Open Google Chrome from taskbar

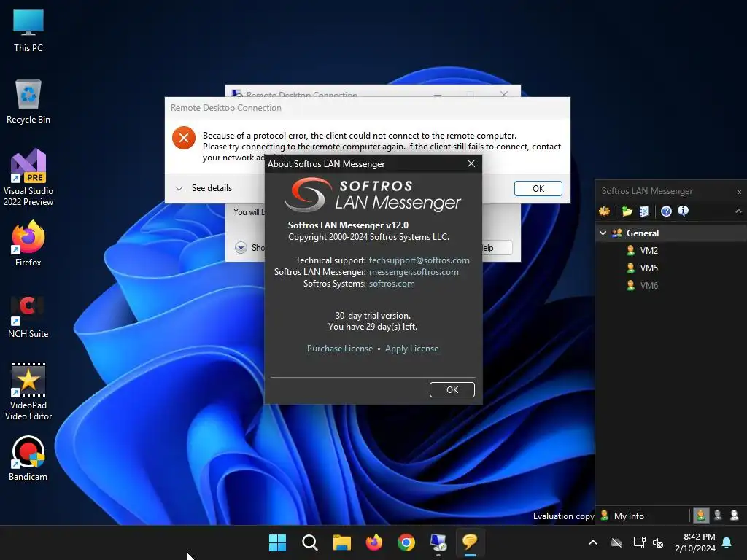point(406,542)
